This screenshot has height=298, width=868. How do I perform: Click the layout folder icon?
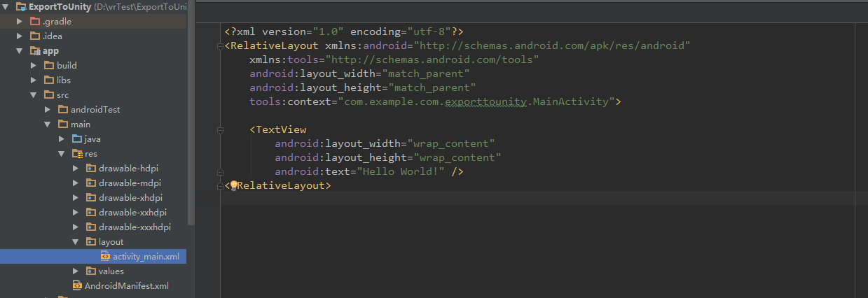(x=91, y=241)
